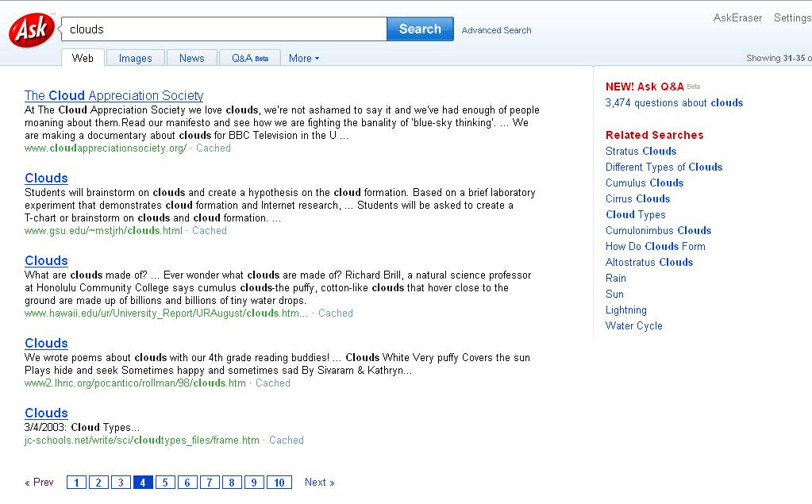Open the Clouds result from gsu.edu
Image resolution: width=812 pixels, height=504 pixels.
tap(46, 179)
